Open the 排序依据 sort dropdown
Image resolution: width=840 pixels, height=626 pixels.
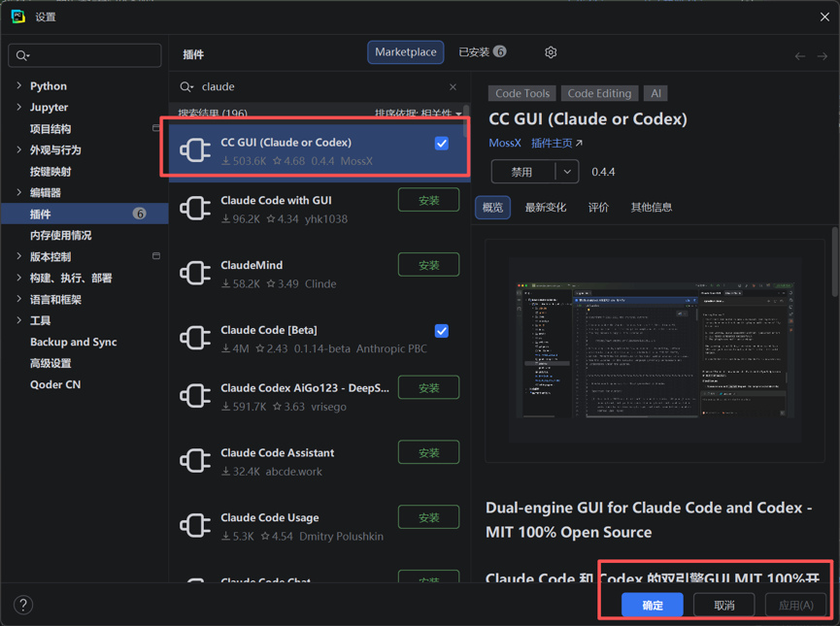[x=419, y=113]
